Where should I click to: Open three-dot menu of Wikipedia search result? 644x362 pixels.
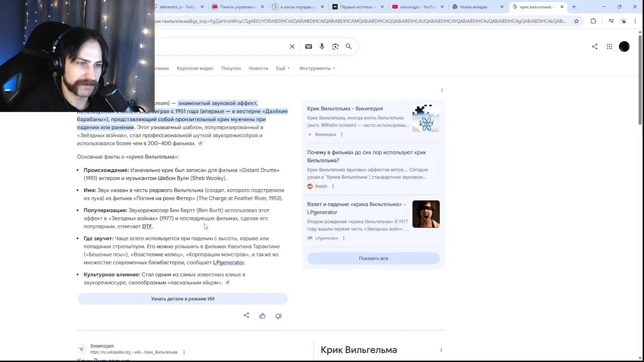pyautogui.click(x=184, y=352)
